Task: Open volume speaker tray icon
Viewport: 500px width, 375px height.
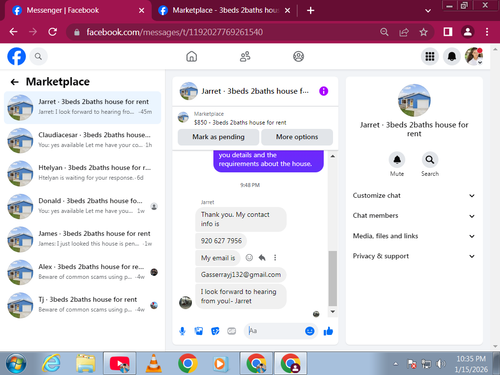Action: [441, 364]
